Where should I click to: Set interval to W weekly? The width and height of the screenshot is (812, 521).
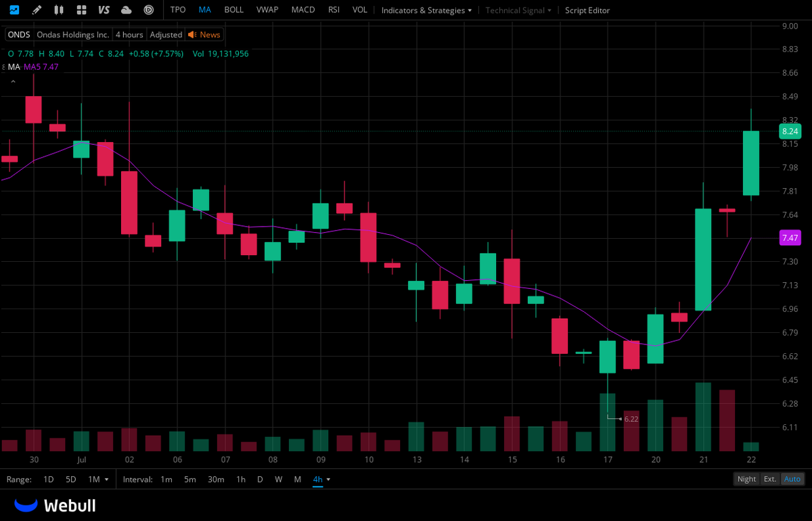[x=279, y=479]
